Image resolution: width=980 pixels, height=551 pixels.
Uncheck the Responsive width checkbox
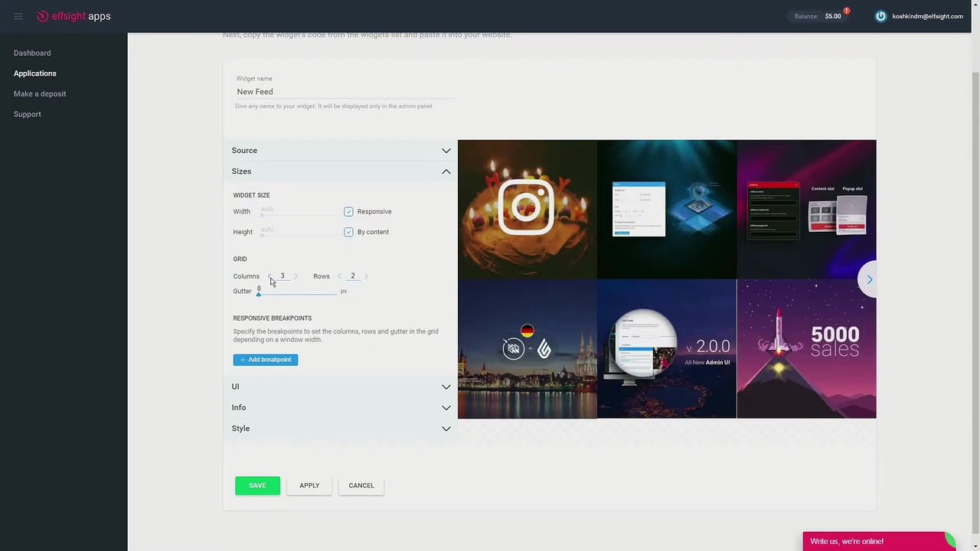348,211
